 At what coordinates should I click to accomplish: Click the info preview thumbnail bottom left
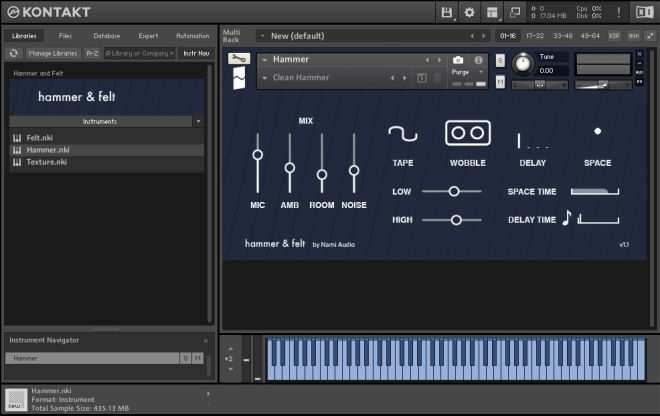point(16,400)
